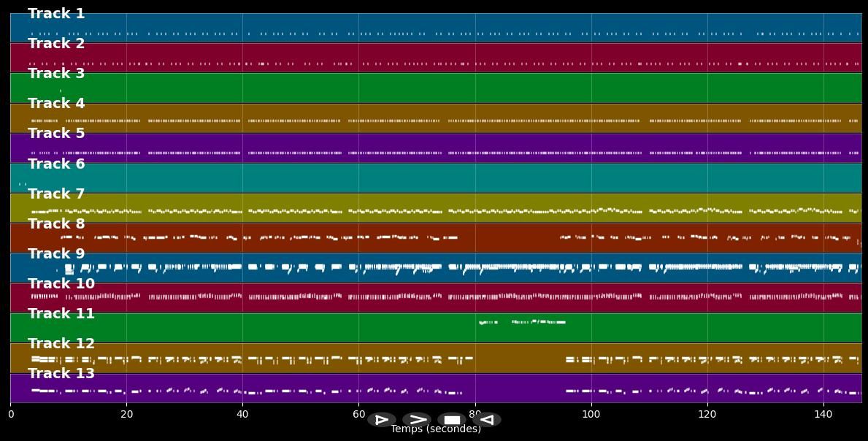The image size is (868, 441).
Task: Click the chevron-shaped play forward button
Action: tap(417, 420)
